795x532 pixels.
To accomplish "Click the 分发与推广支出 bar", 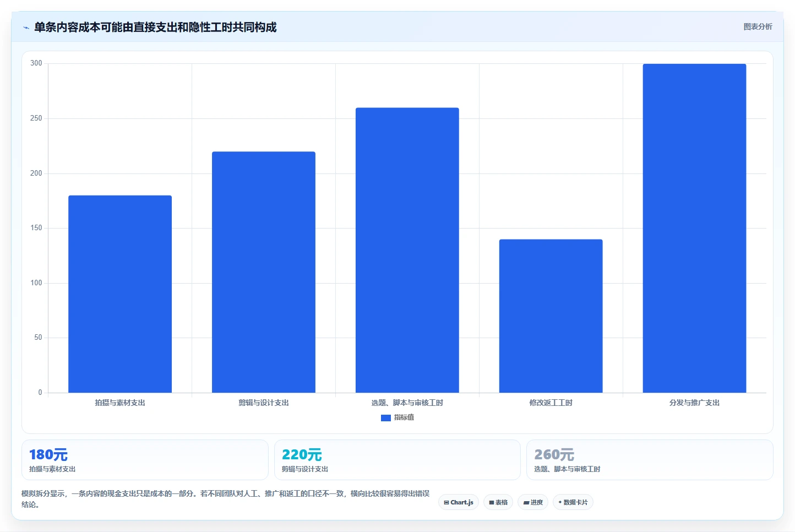I will point(695,228).
